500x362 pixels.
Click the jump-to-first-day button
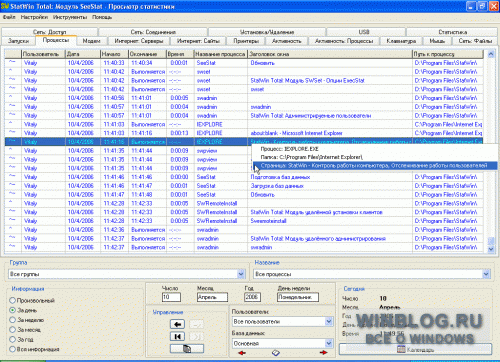[177, 336]
